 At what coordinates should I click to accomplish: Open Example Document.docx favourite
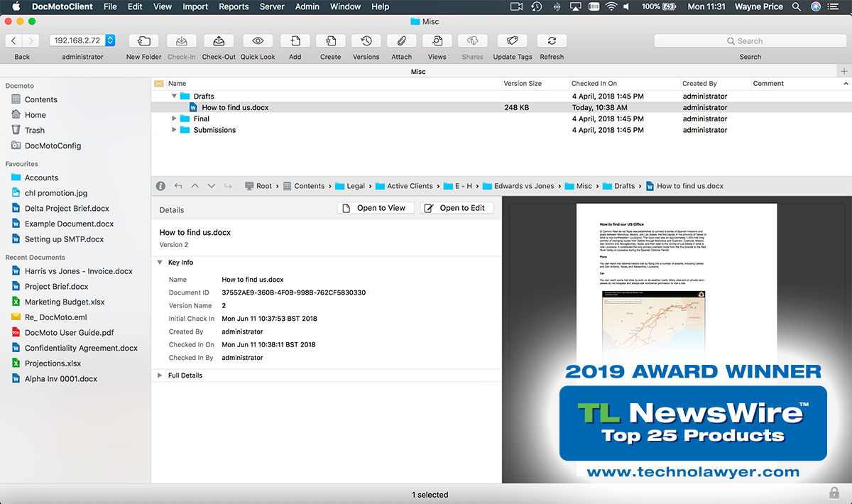point(62,224)
